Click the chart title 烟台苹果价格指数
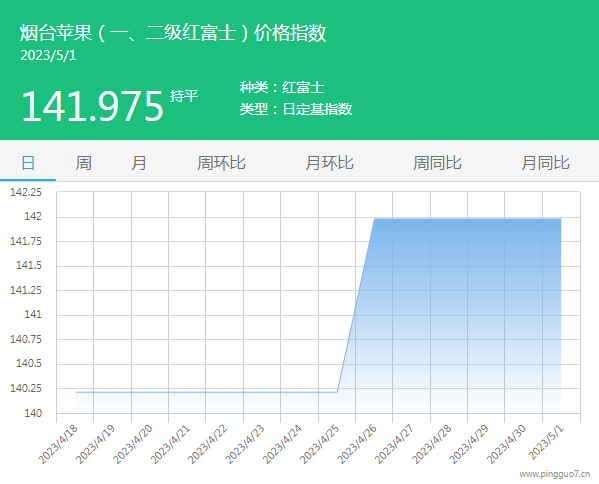This screenshot has width=599, height=484. pyautogui.click(x=173, y=32)
